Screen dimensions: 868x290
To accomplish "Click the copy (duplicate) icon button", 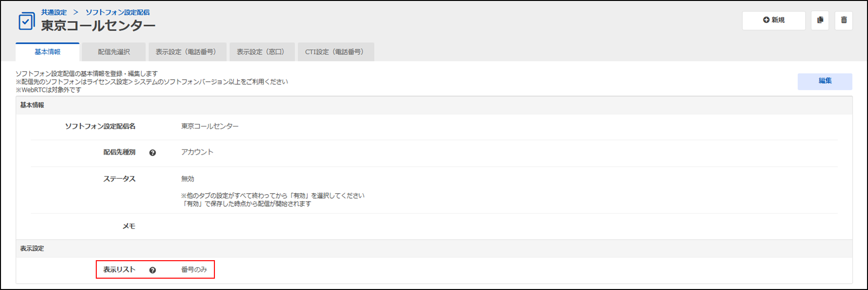I will [x=820, y=20].
